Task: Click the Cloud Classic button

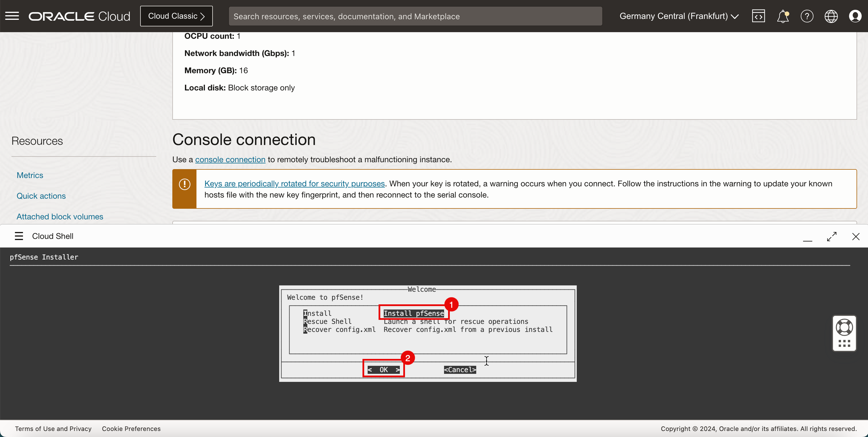Action: coord(176,16)
